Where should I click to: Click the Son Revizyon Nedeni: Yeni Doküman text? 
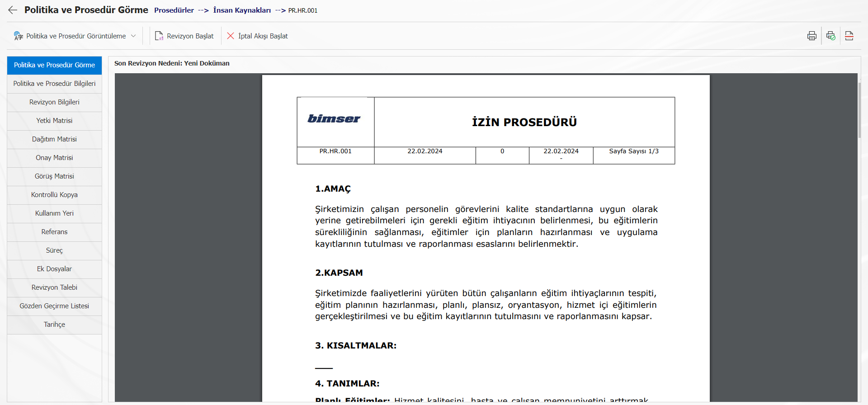pos(172,63)
